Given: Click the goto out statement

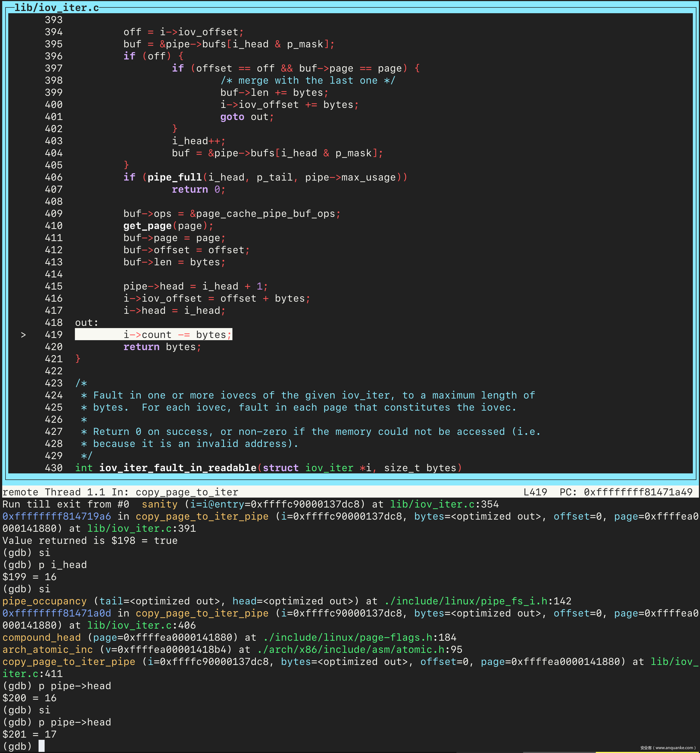Looking at the screenshot, I should pos(246,117).
